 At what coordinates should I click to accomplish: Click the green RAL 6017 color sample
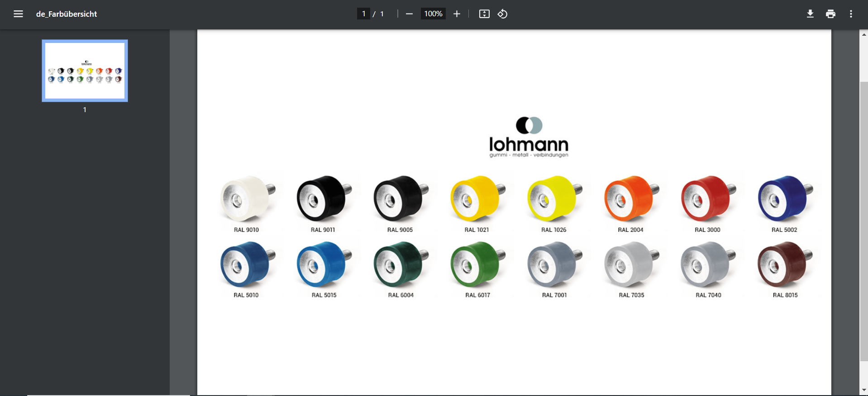(x=477, y=264)
